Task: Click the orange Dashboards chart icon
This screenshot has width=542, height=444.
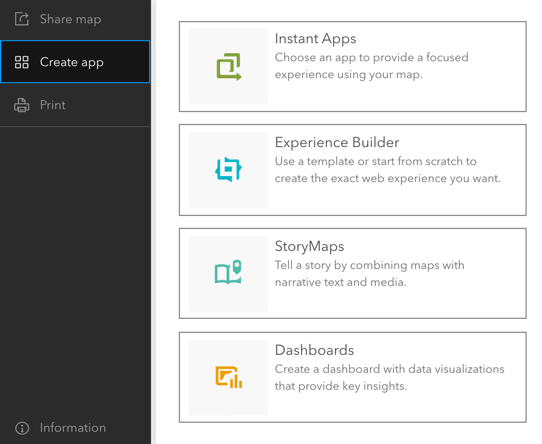Action: (x=228, y=377)
